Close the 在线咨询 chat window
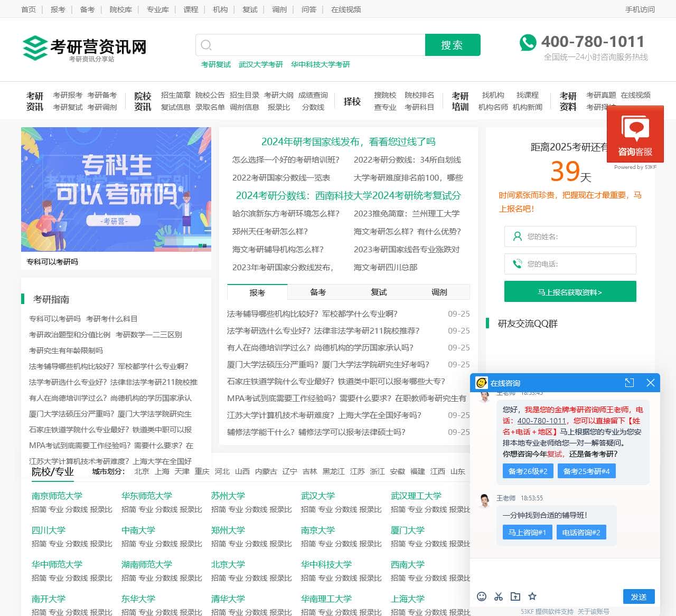This screenshot has height=616, width=676. click(651, 383)
